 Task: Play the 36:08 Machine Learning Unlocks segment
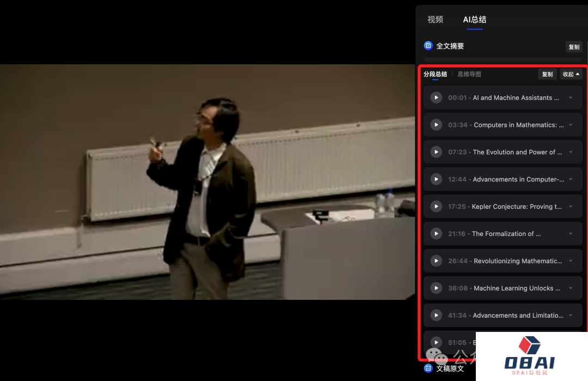[436, 288]
